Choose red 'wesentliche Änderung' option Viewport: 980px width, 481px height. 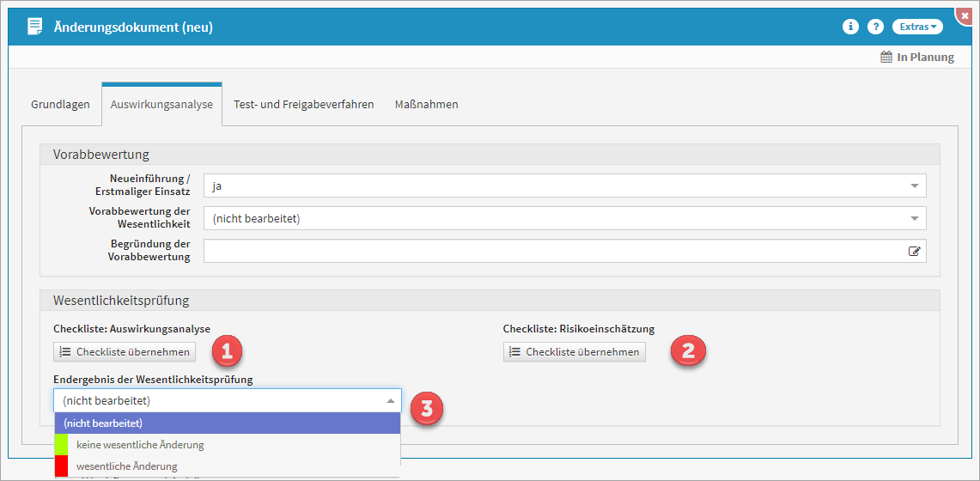[126, 466]
